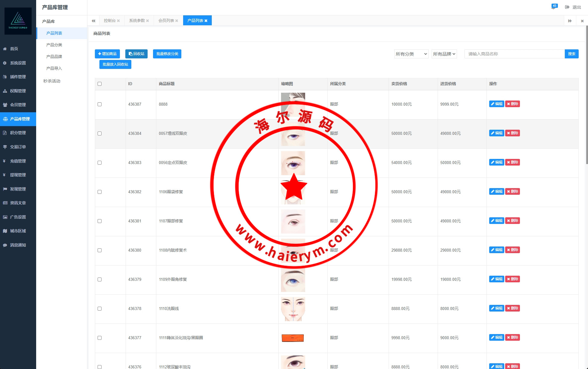This screenshot has height=369, width=588.
Task: Focus the 请输入商品名称 search field
Action: 514,54
